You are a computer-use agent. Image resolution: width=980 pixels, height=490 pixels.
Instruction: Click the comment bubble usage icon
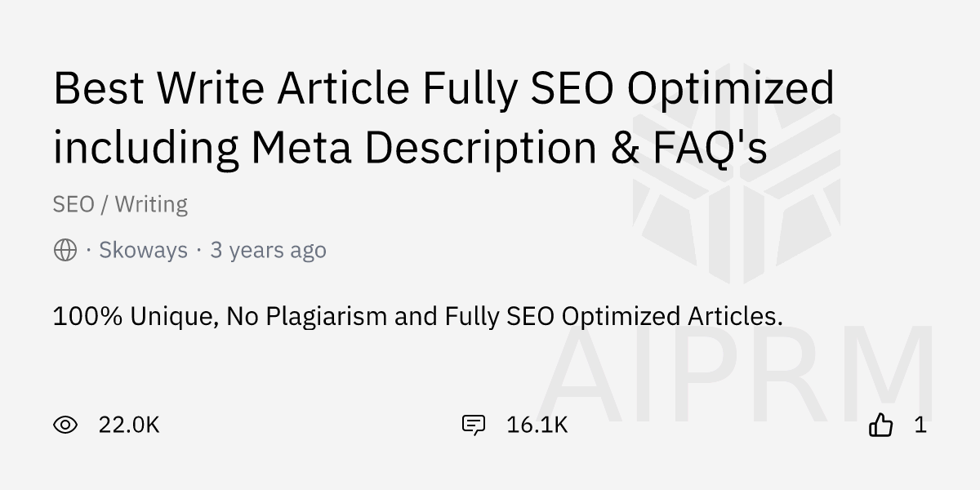[x=474, y=425]
